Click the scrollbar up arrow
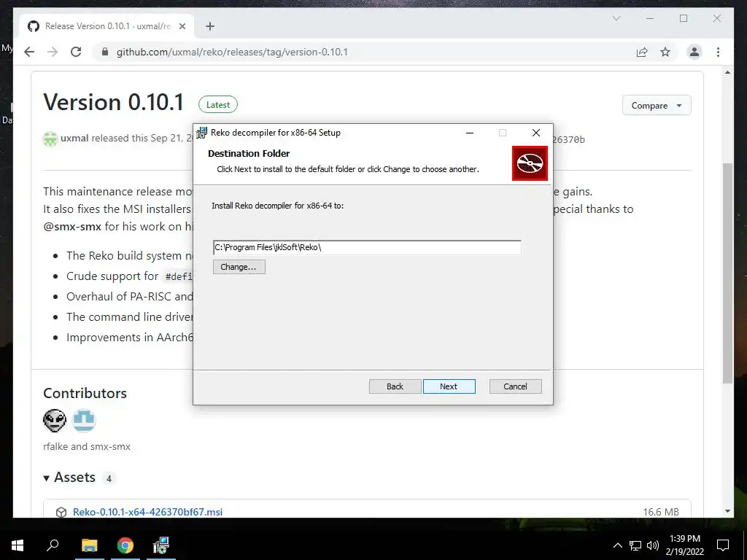The width and height of the screenshot is (747, 560). tap(727, 72)
